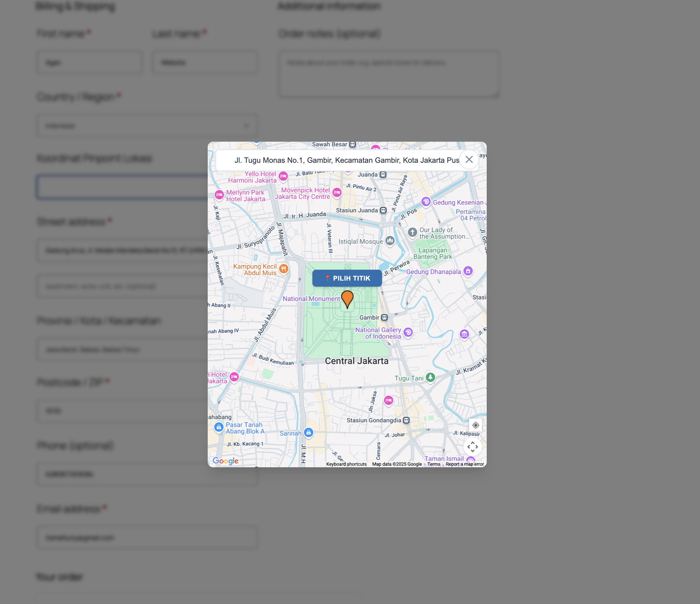Click the Phone input field

pos(148,474)
